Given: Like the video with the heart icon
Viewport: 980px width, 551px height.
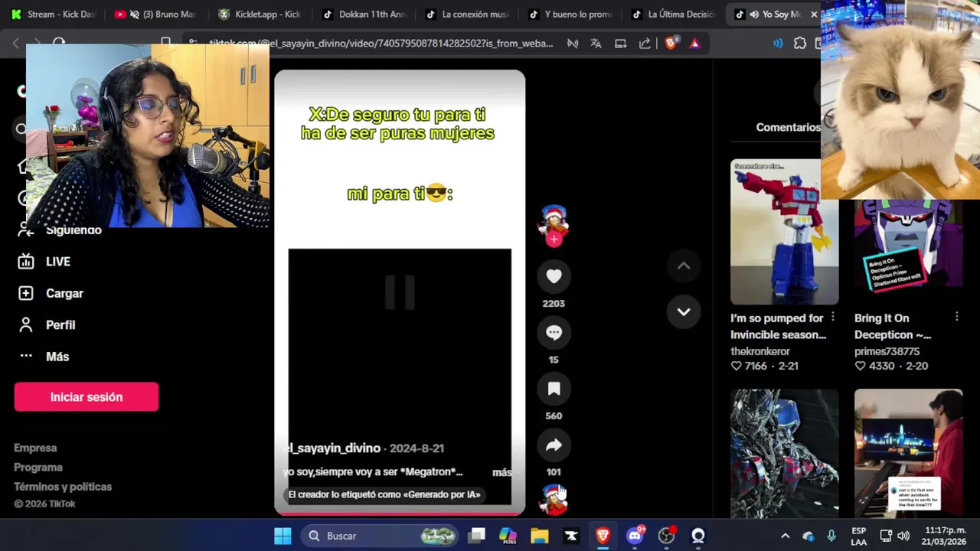Looking at the screenshot, I should click(x=554, y=276).
